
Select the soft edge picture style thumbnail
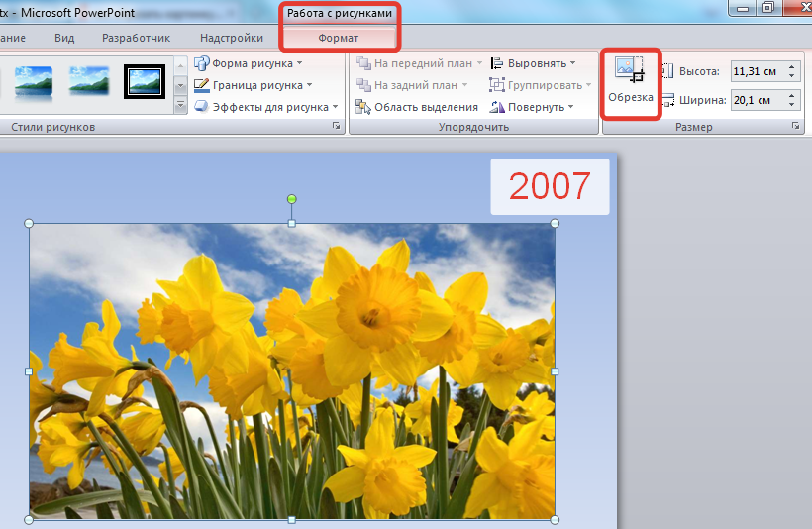(x=88, y=81)
